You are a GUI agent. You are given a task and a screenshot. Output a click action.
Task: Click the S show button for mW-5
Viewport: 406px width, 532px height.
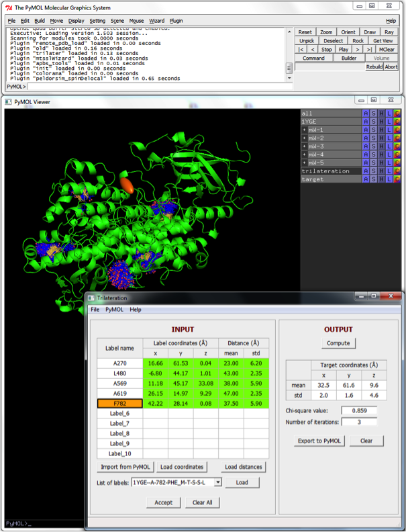pyautogui.click(x=374, y=163)
